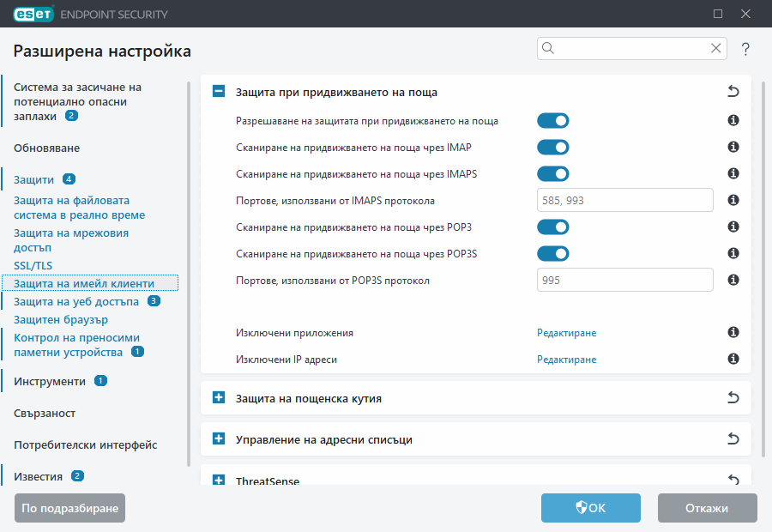This screenshot has height=532, width=772.
Task: Click revert arrow for Защита на пощенска кутия
Action: point(733,398)
